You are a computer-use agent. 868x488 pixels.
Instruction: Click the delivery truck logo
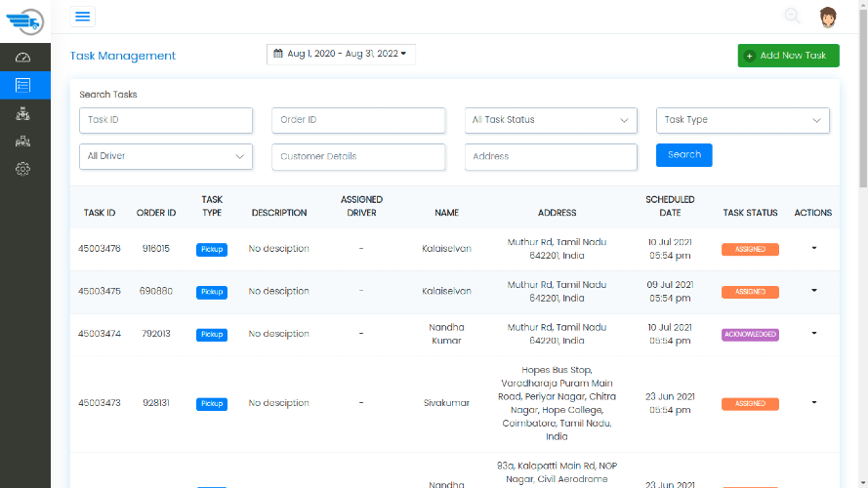(x=25, y=21)
